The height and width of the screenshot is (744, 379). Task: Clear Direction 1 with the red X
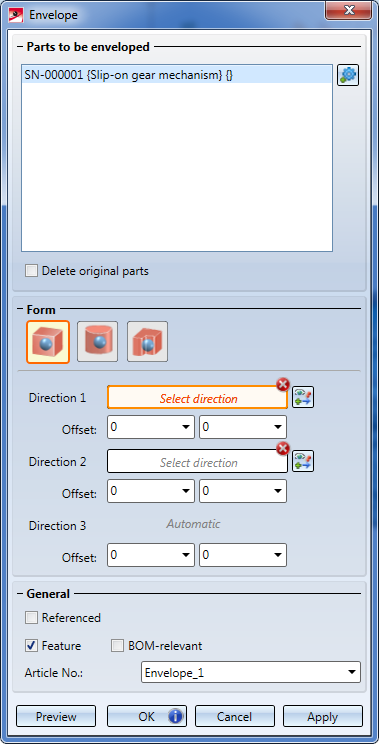click(x=283, y=385)
